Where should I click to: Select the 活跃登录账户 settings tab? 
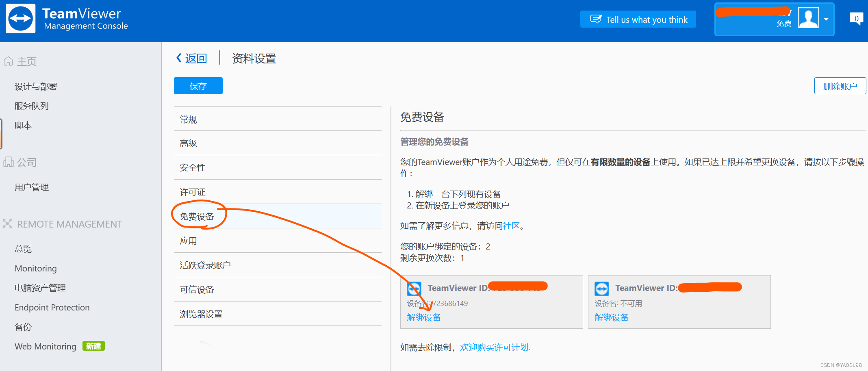coord(278,265)
